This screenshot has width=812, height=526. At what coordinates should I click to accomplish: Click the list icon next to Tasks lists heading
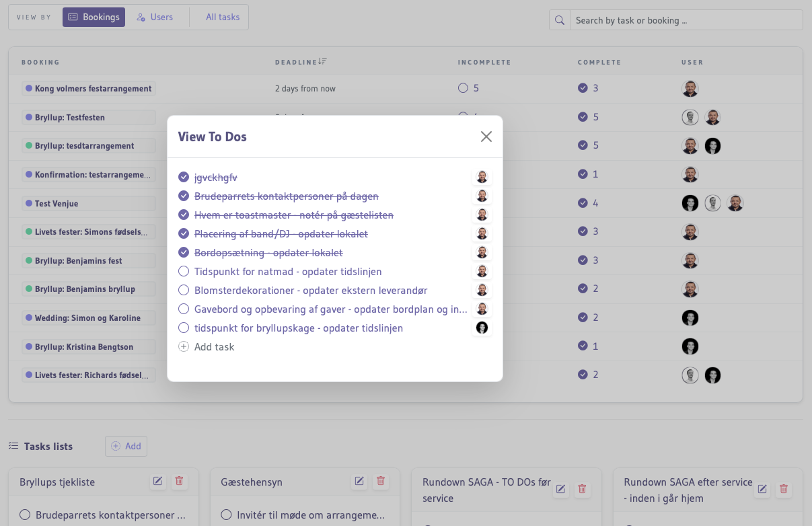point(15,445)
